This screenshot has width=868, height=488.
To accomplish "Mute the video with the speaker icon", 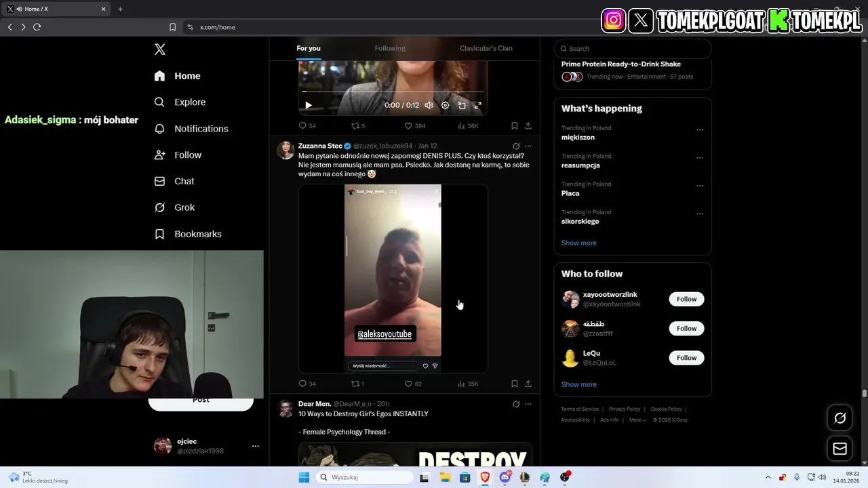I will coord(429,105).
